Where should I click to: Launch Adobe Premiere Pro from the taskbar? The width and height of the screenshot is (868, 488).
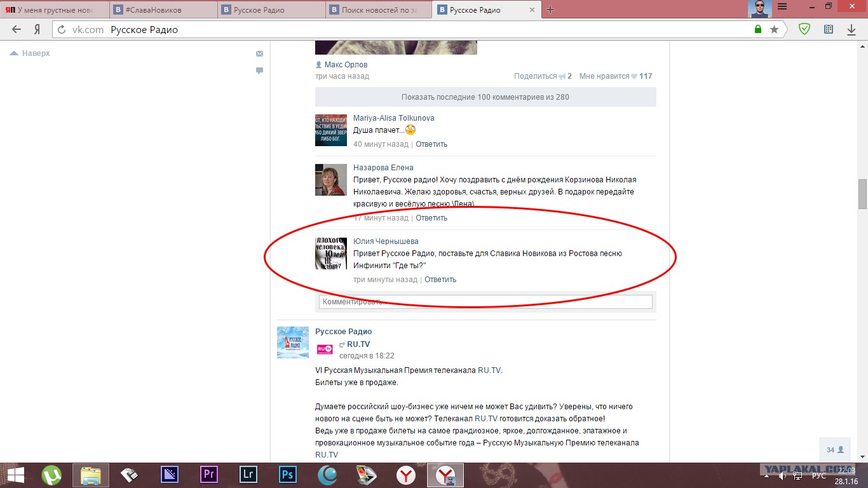(209, 475)
